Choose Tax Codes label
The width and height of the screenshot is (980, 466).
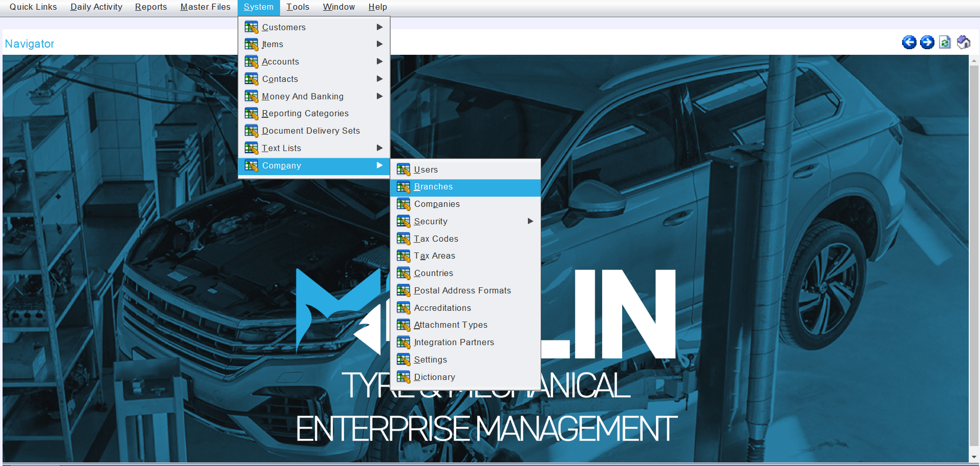[436, 239]
